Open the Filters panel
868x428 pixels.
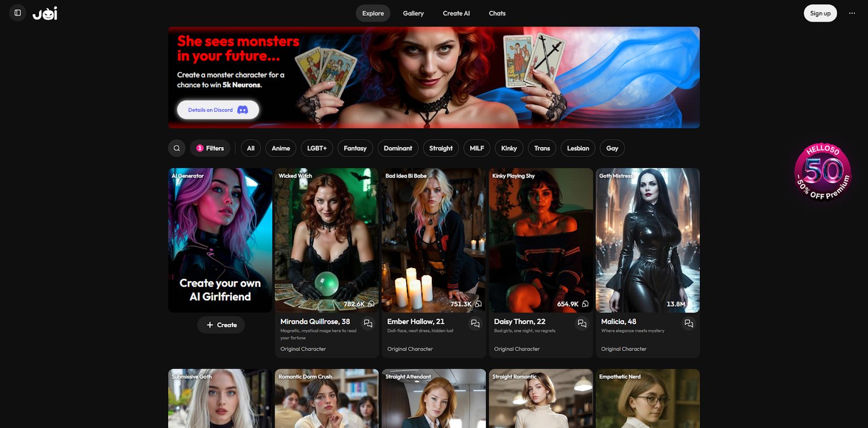click(210, 148)
